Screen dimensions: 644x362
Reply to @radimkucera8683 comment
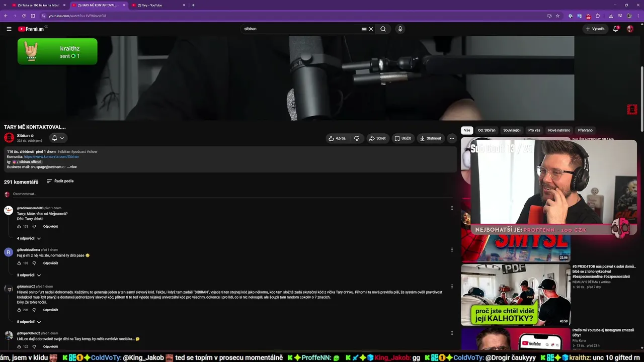50,226
